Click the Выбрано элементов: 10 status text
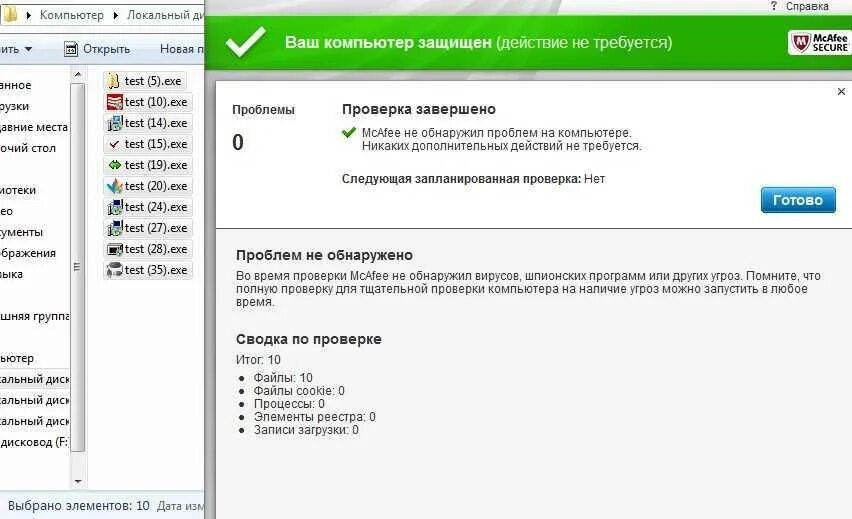This screenshot has width=852, height=519. [x=79, y=506]
